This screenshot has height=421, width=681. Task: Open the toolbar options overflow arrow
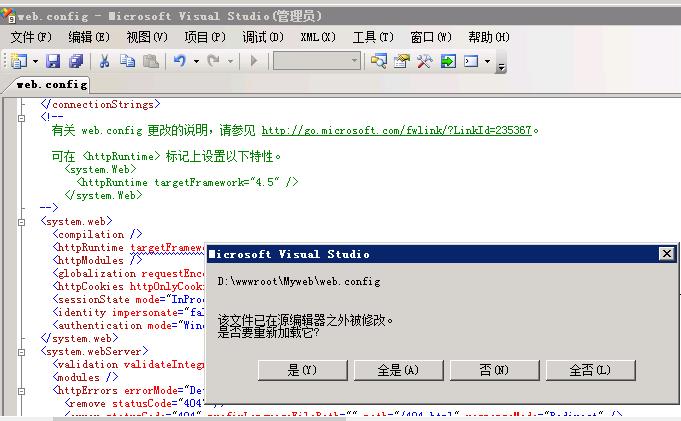[501, 66]
